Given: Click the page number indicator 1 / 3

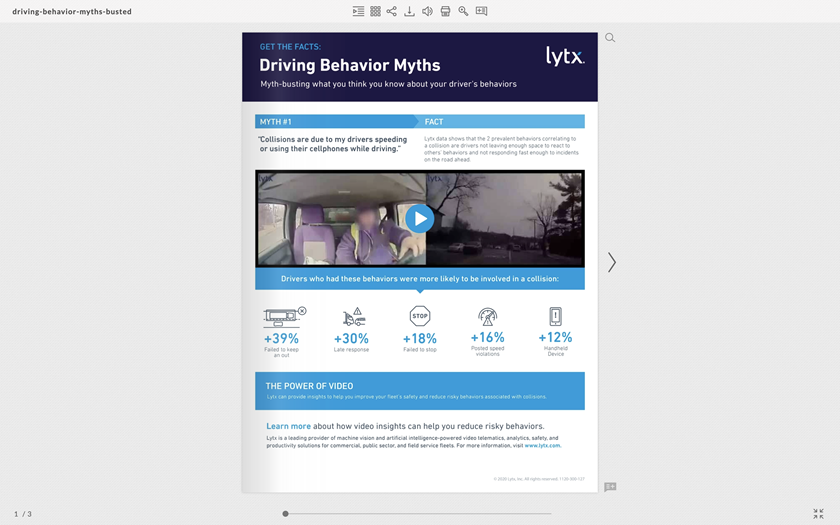Looking at the screenshot, I should [23, 514].
